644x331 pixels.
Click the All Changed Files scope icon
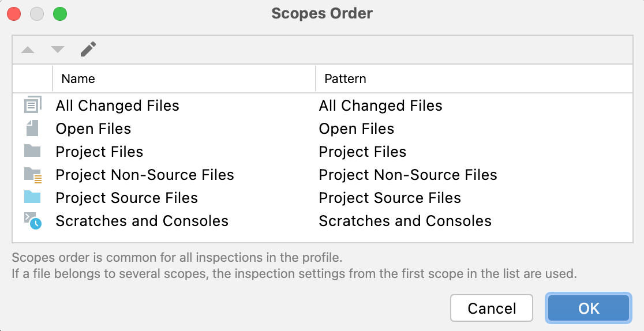tap(32, 106)
